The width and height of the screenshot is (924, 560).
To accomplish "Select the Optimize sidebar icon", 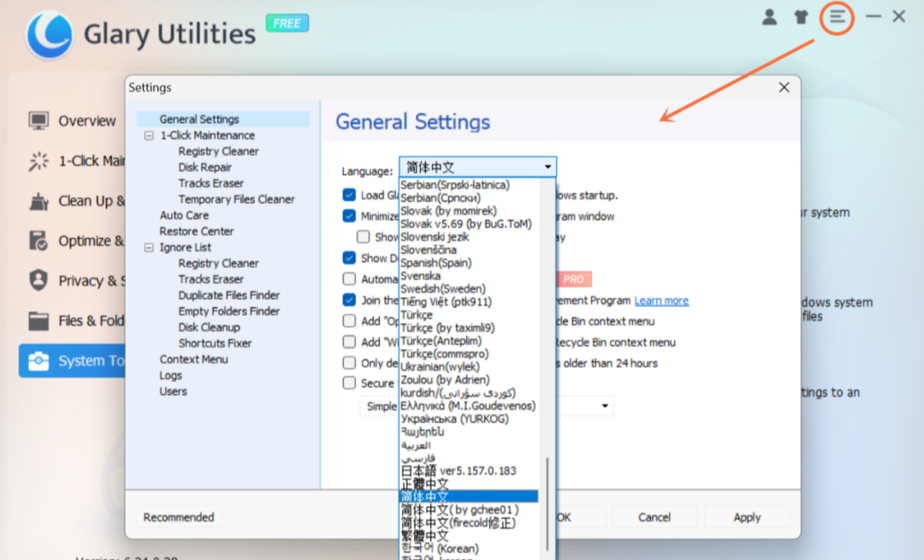I will [38, 241].
